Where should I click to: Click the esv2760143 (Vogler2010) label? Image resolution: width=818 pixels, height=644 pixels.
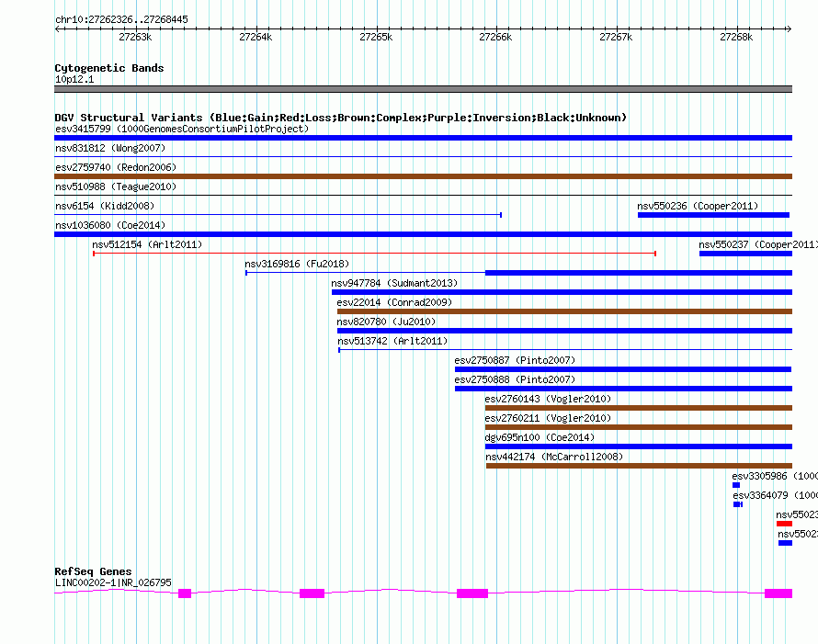(x=548, y=399)
